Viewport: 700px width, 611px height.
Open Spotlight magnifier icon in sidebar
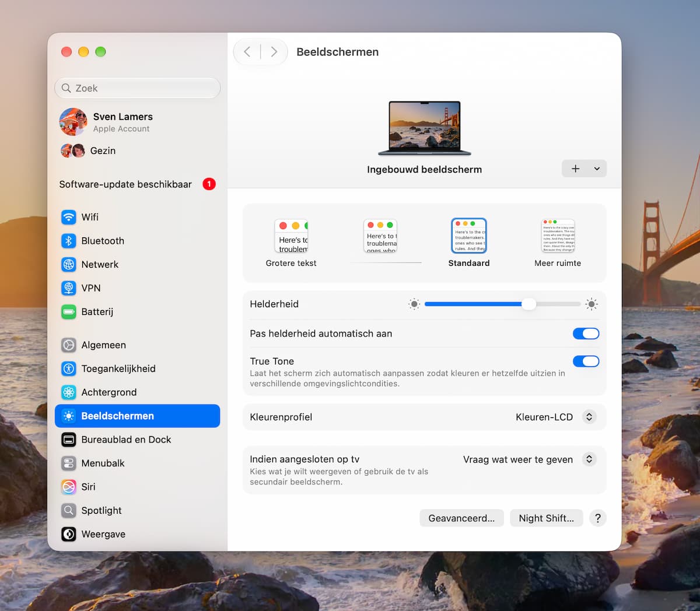coord(69,511)
